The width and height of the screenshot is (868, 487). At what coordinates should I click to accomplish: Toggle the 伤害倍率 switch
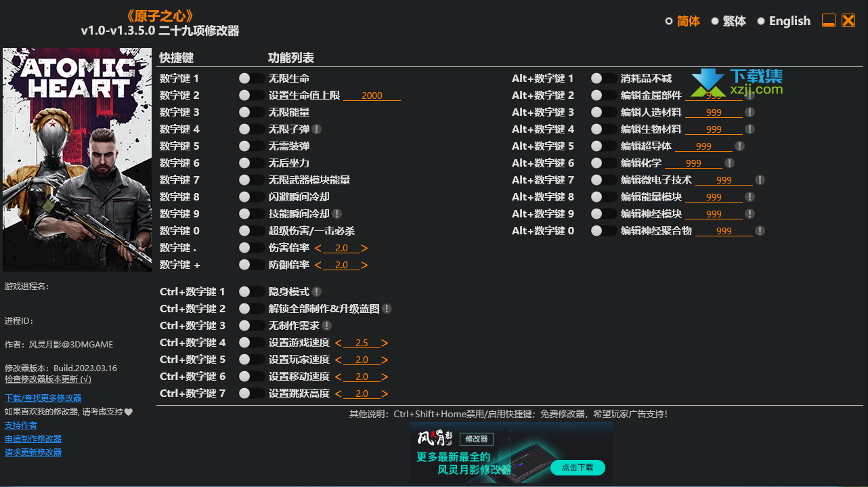251,248
